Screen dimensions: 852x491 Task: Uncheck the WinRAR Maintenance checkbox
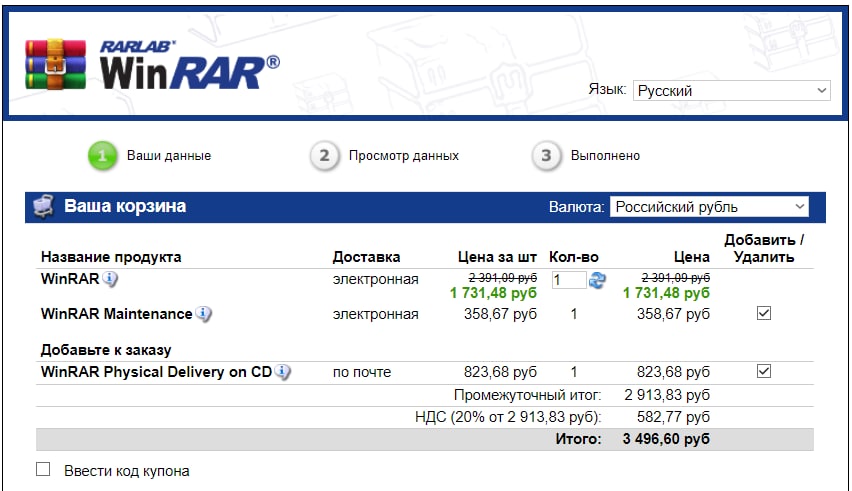pos(764,313)
